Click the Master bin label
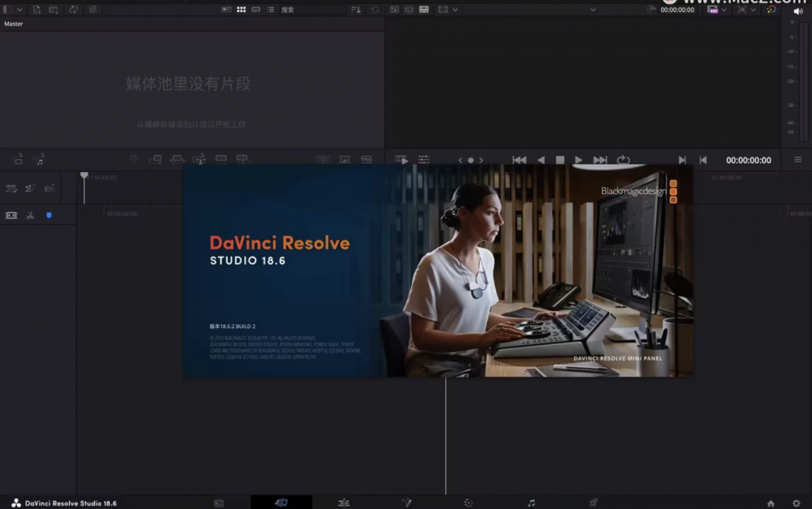812x509 pixels. pyautogui.click(x=14, y=24)
